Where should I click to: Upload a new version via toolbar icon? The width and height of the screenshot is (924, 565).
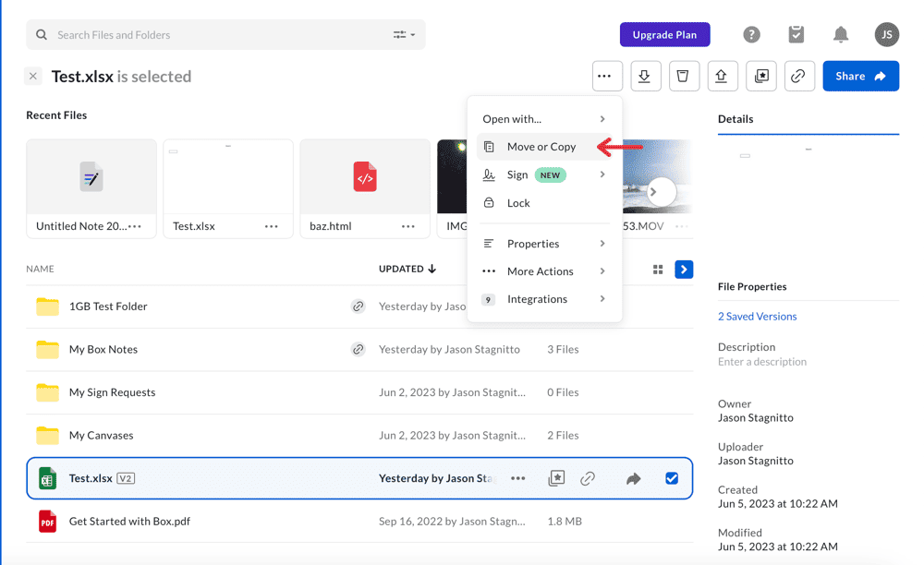click(x=723, y=76)
